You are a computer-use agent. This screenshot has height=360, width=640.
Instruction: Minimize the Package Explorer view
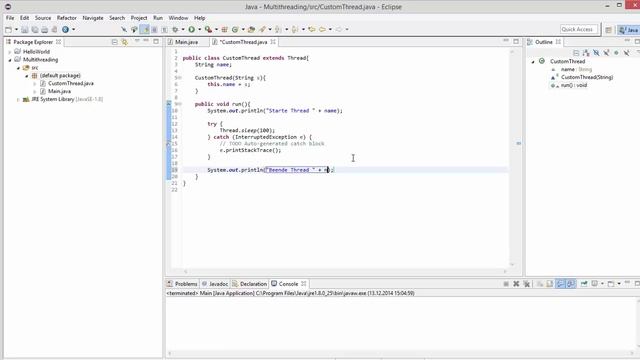coord(146,41)
